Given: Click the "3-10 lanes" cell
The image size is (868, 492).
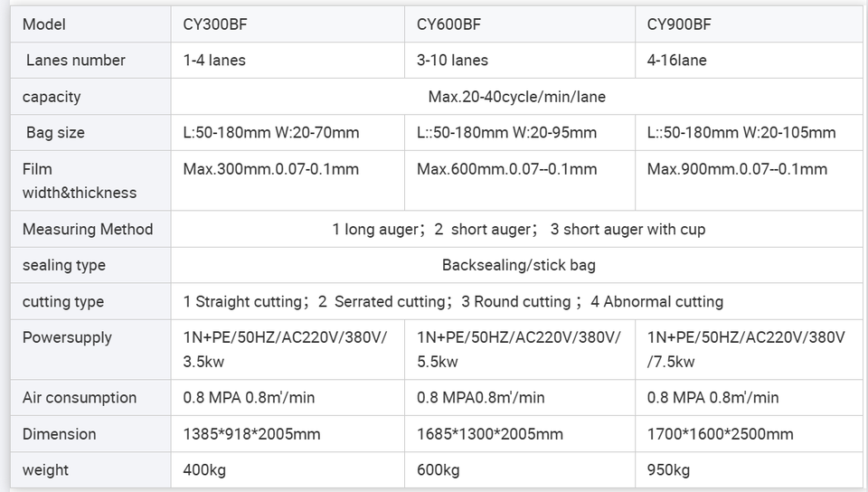Looking at the screenshot, I should point(452,61).
